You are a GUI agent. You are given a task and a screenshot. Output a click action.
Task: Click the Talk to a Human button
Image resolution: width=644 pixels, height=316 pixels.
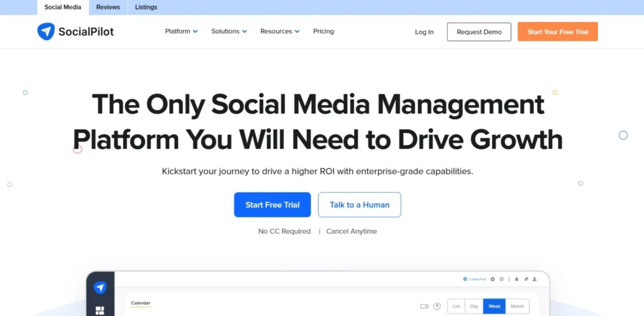click(x=359, y=204)
